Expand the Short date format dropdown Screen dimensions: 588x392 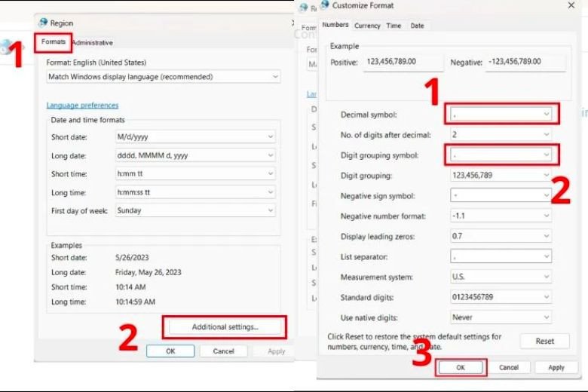pos(195,137)
